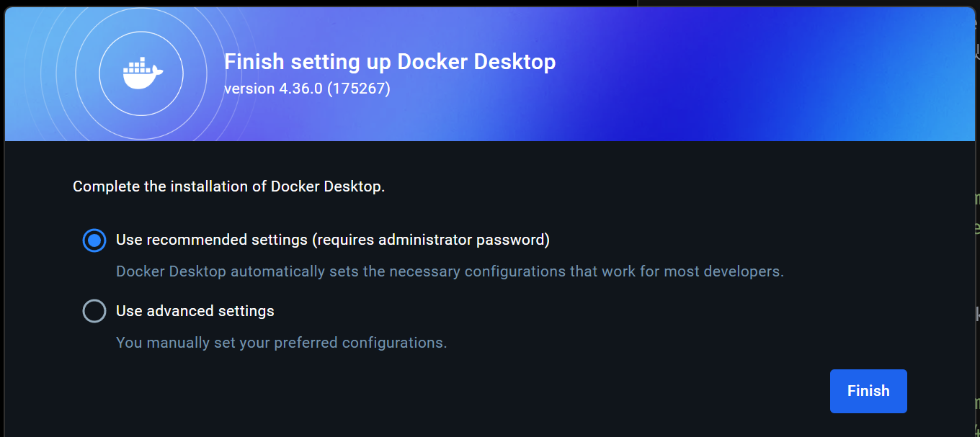This screenshot has height=437, width=980.
Task: Click 'You manually set your preferred configurations' text
Action: point(281,342)
